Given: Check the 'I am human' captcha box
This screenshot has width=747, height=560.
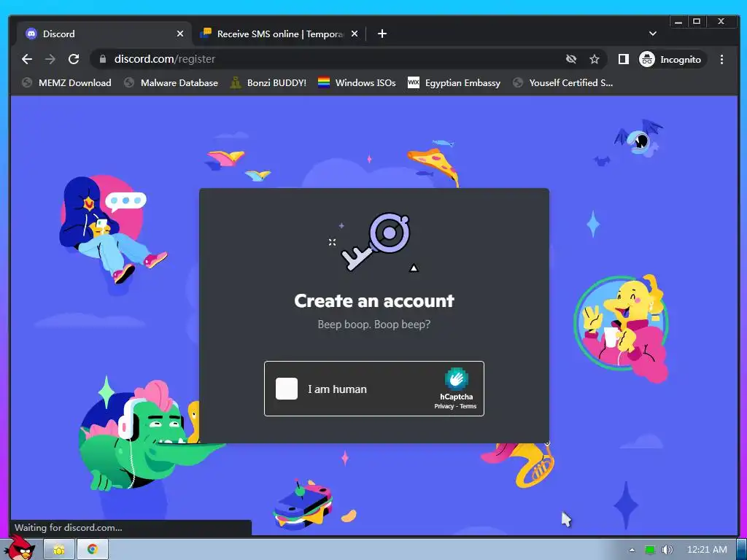Looking at the screenshot, I should click(x=286, y=389).
